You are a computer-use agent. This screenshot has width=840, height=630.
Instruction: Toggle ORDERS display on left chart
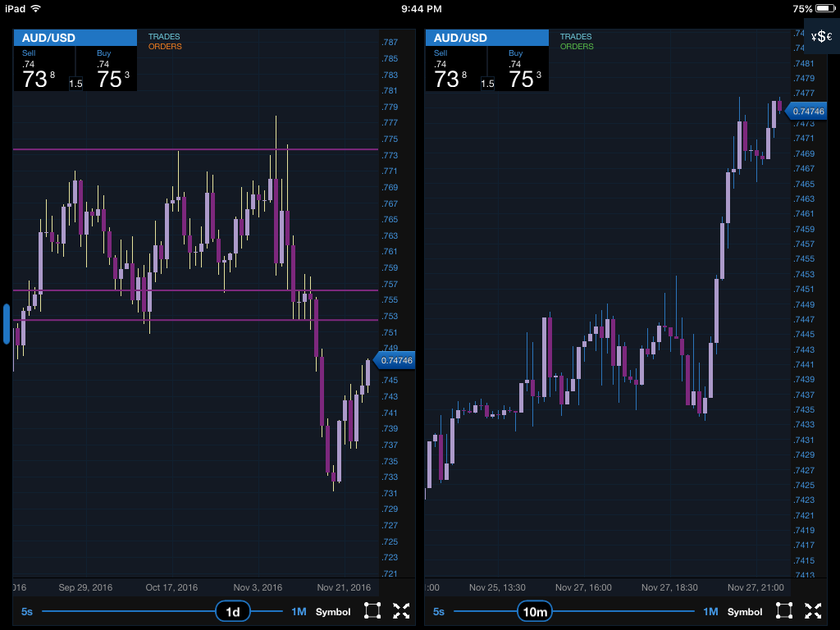(x=165, y=47)
